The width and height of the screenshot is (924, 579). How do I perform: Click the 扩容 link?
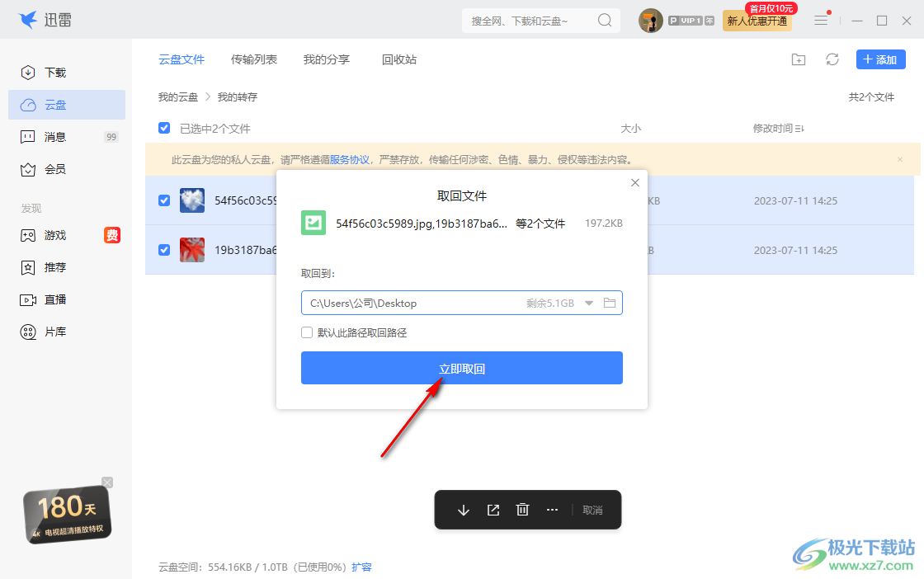click(362, 567)
